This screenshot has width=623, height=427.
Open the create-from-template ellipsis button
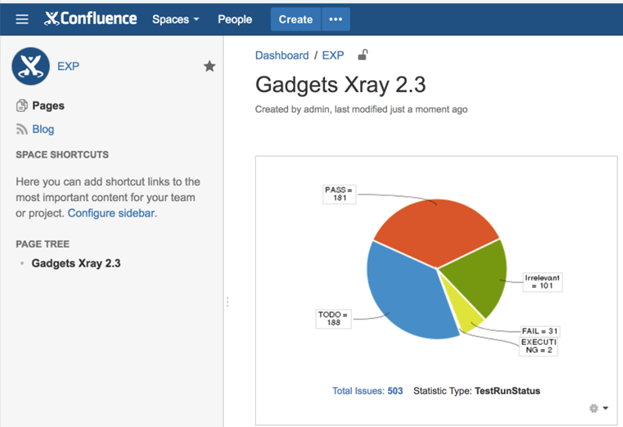tap(336, 19)
